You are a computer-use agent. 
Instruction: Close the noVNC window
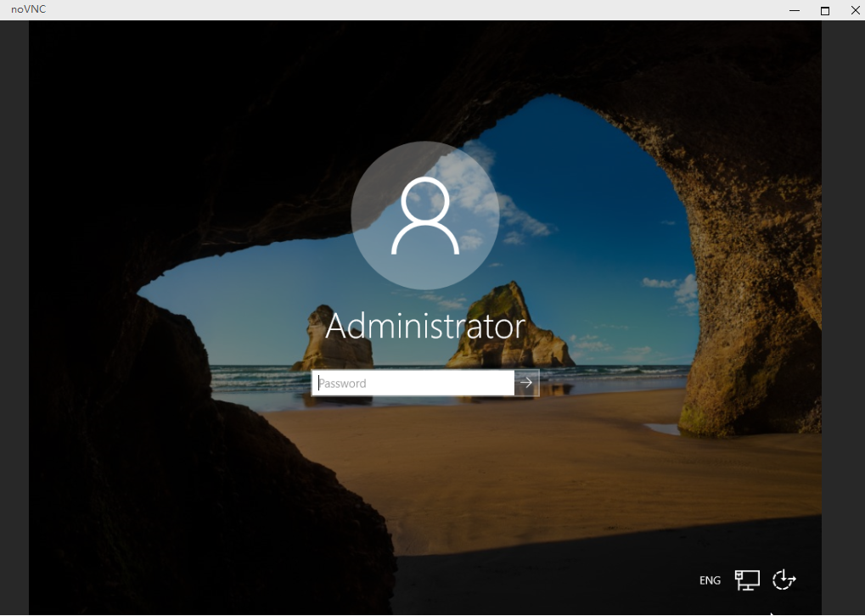tap(855, 10)
